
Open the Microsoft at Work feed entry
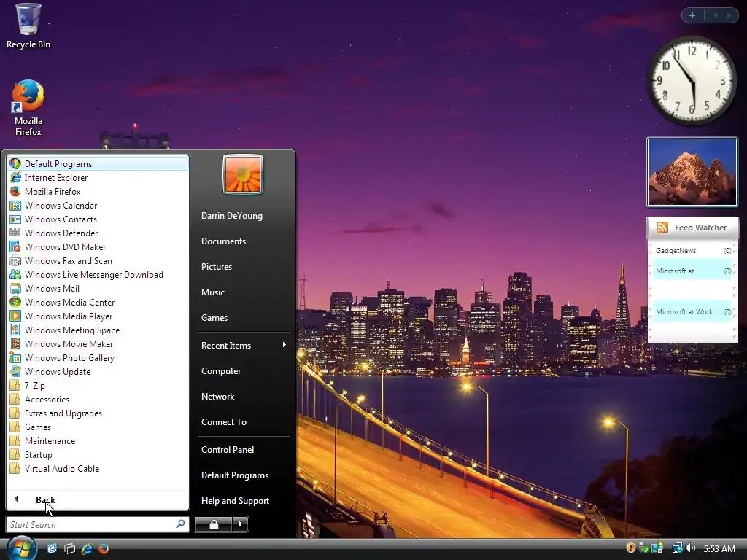[x=692, y=312]
